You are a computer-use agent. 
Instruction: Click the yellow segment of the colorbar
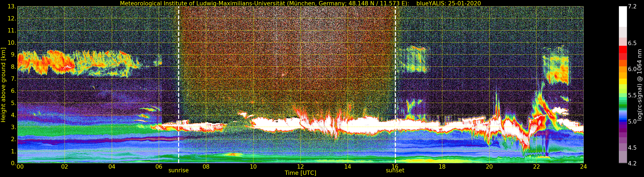(623, 82)
